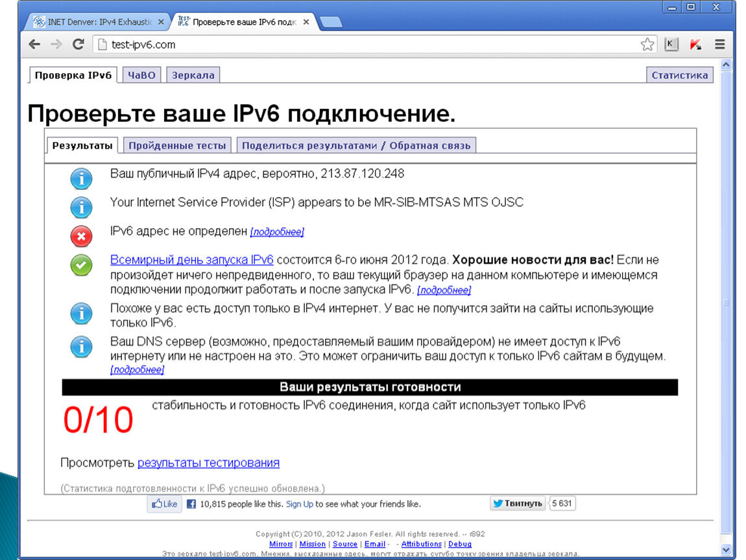The height and width of the screenshot is (560, 746).
Task: Click the green checkmark status icon
Action: [x=81, y=265]
